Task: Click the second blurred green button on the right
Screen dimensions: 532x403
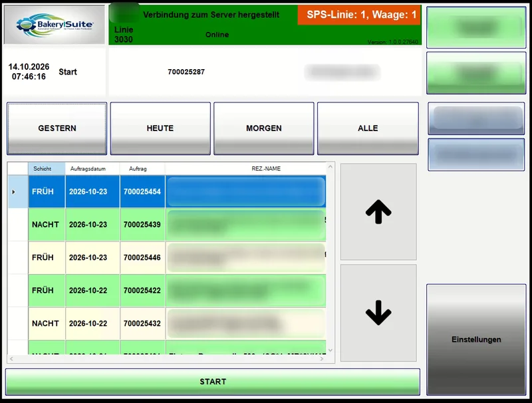Action: click(476, 73)
